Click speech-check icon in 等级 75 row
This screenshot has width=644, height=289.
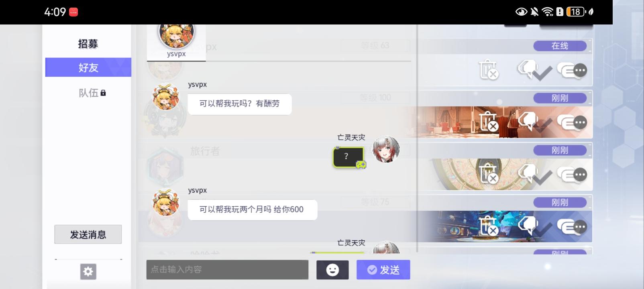point(534,226)
